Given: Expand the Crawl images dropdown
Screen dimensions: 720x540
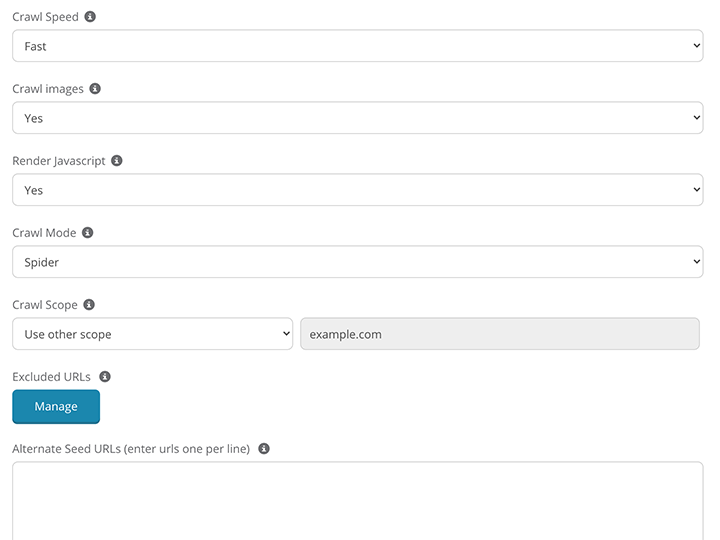Looking at the screenshot, I should 357,118.
